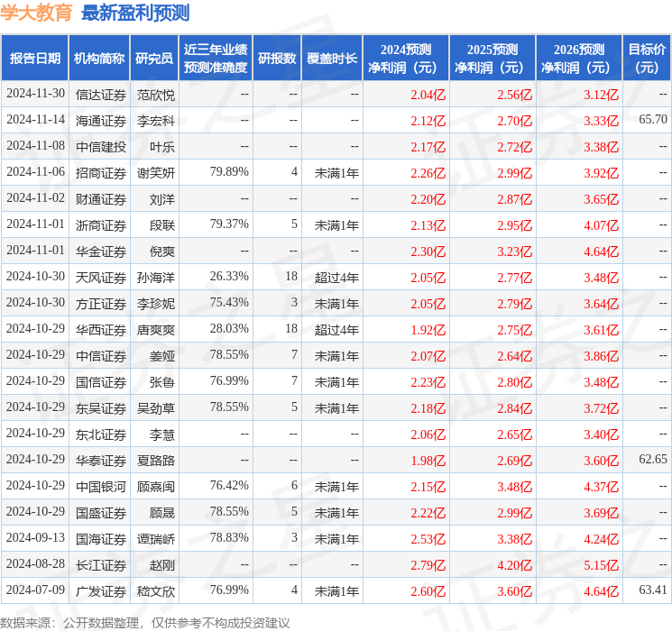The image size is (672, 631).
Task: Select the 国盛证券 cell
Action: click(x=101, y=513)
